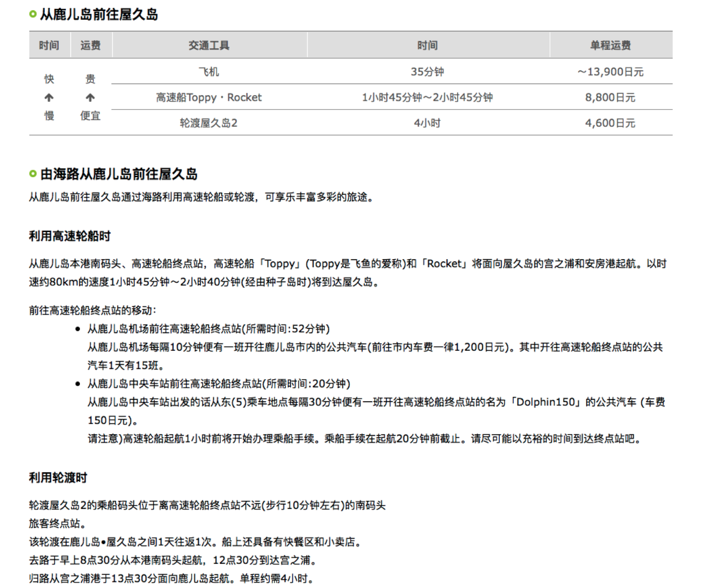Click the ～13,900日元 fare cell

click(x=610, y=72)
